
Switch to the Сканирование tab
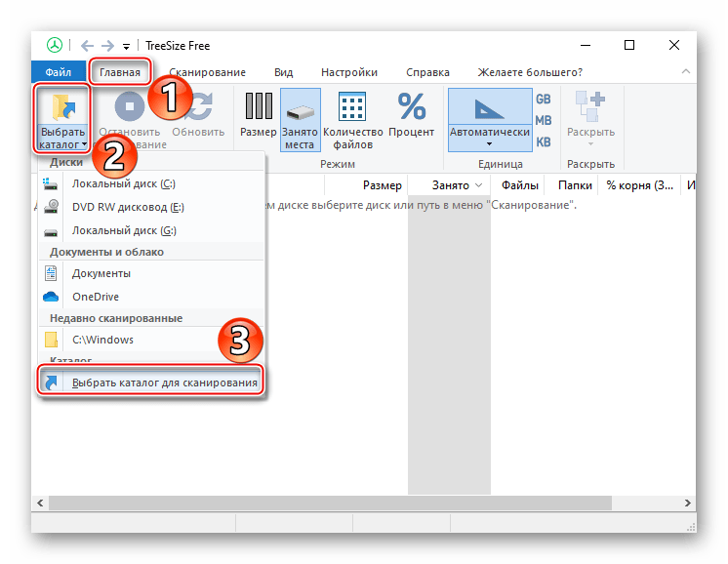(x=207, y=72)
